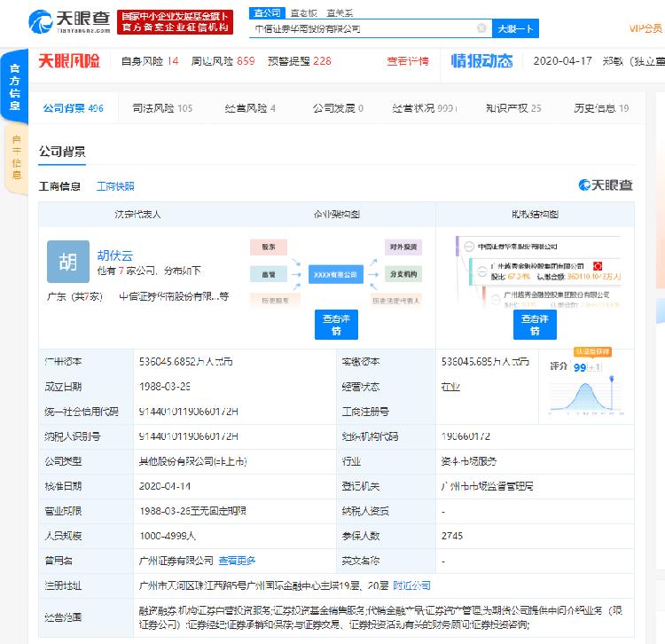Open legal representative 胡伏云 link

(115, 255)
